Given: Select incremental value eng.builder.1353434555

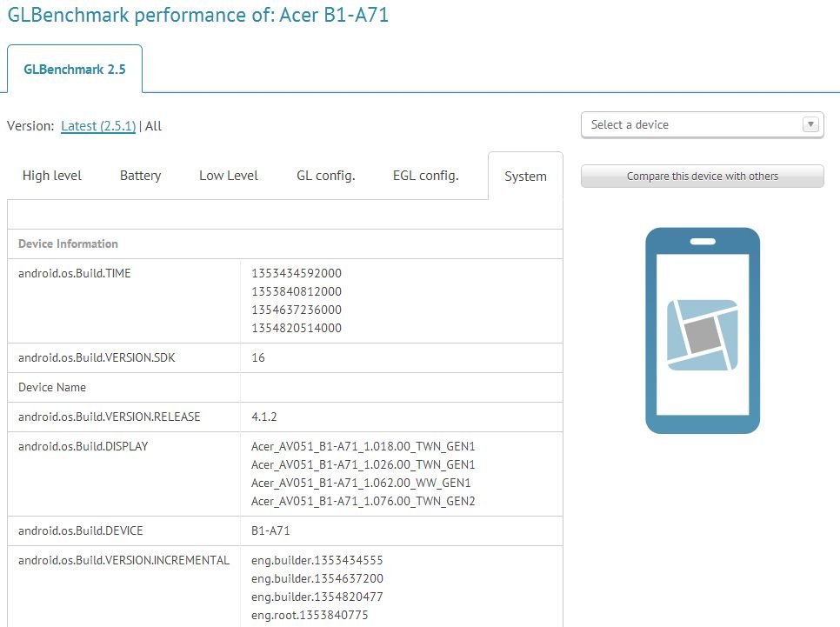Looking at the screenshot, I should [x=317, y=561].
